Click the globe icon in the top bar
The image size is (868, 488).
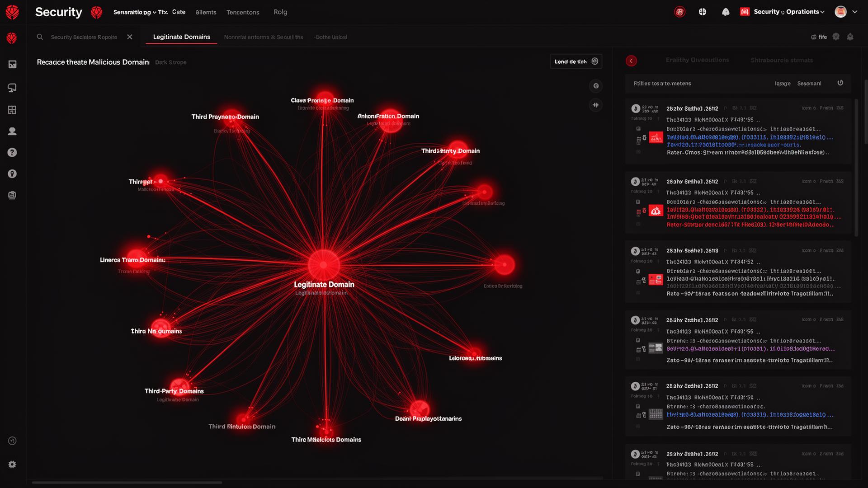(703, 12)
